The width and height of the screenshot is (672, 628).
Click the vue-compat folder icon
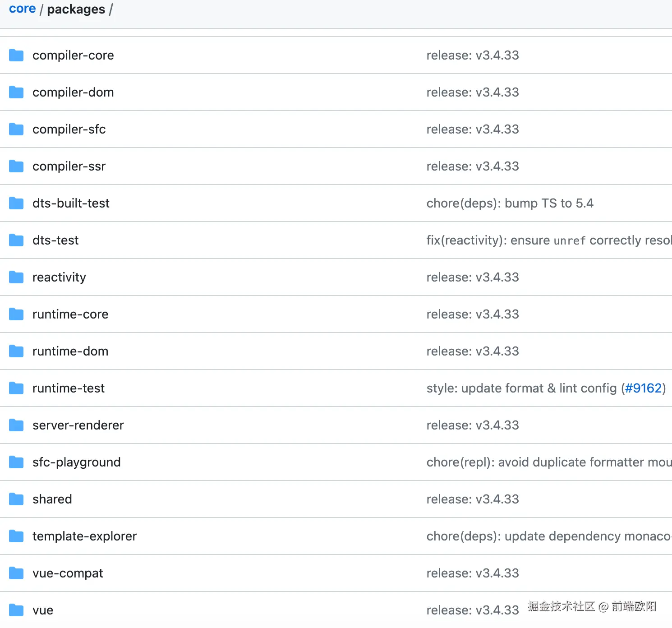(x=16, y=573)
